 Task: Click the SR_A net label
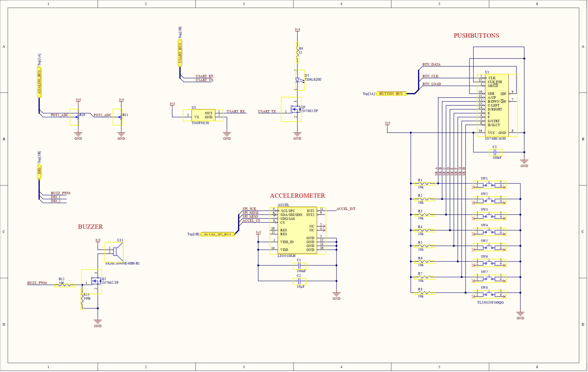click(436, 171)
